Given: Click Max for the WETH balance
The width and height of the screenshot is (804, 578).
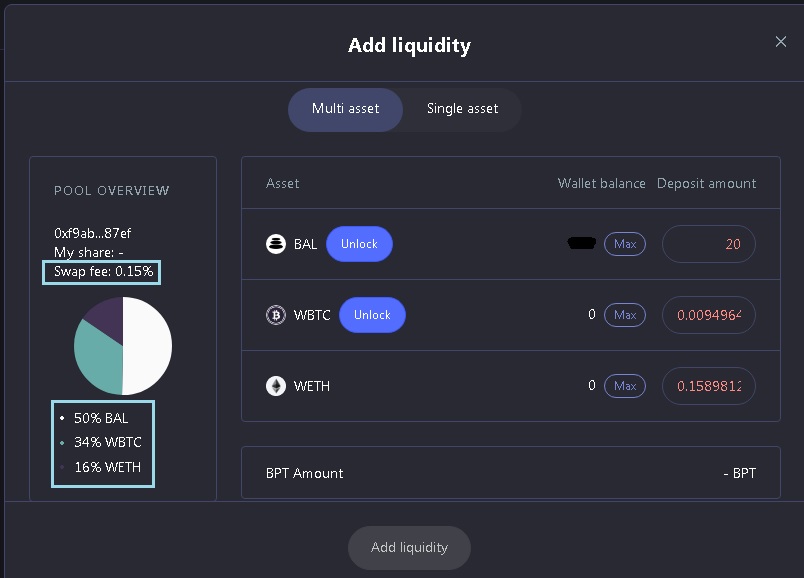Looking at the screenshot, I should 625,385.
